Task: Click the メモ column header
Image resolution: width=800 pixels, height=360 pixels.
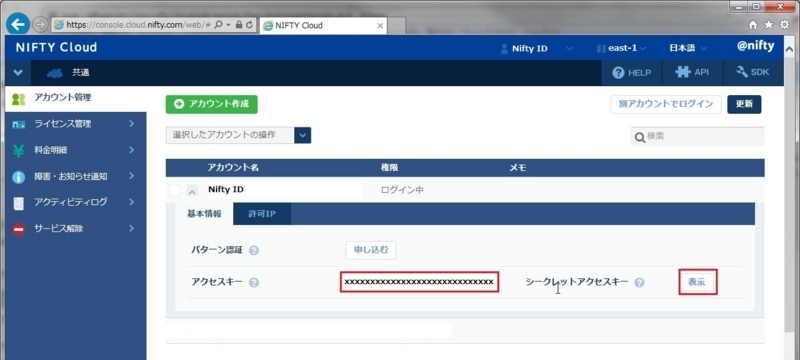Action: coord(518,168)
